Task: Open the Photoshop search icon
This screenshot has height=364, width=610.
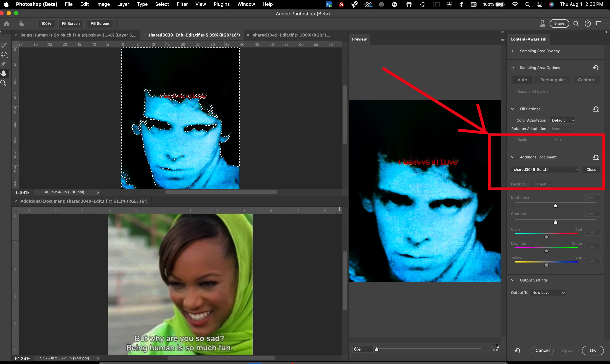Action: [576, 24]
